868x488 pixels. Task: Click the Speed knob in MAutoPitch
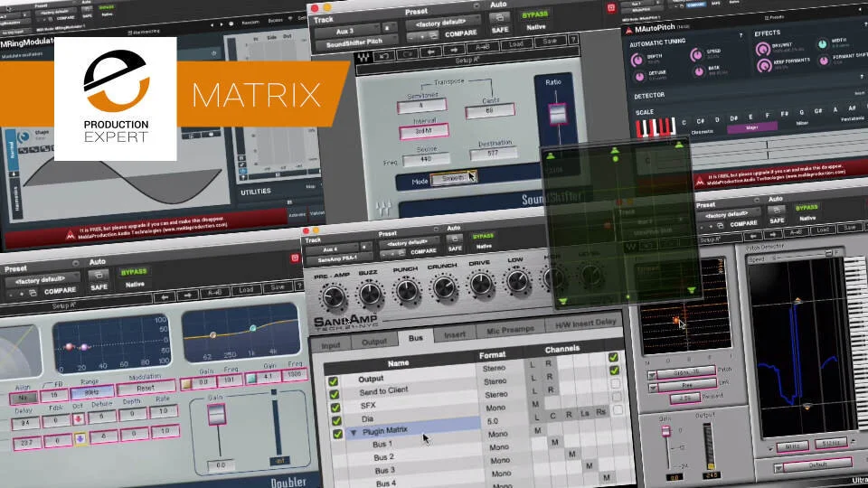(x=696, y=55)
